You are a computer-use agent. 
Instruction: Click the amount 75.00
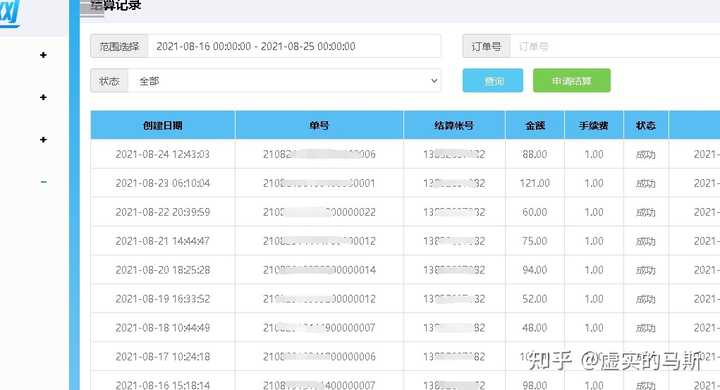(x=534, y=241)
